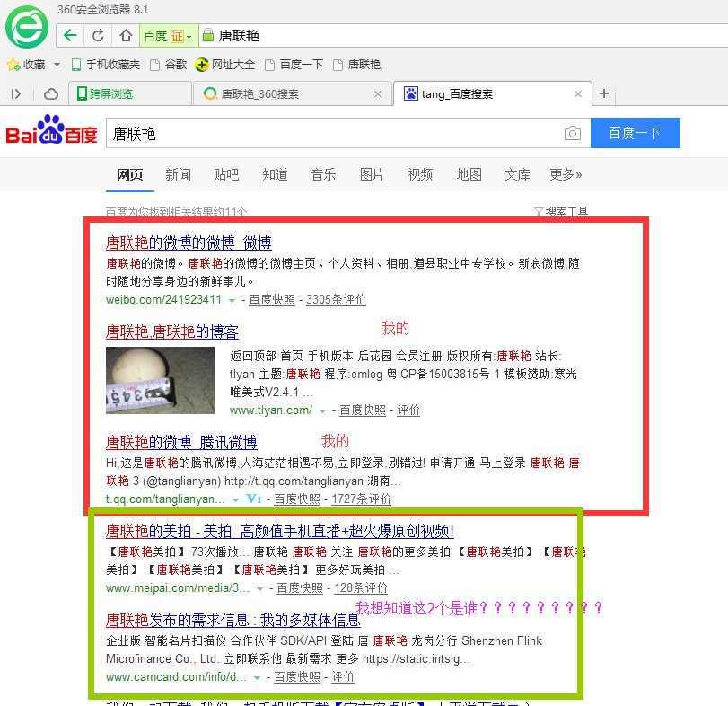Expand dropdown arrow next to weibo.com URL
The height and width of the screenshot is (706, 728).
pyautogui.click(x=232, y=301)
